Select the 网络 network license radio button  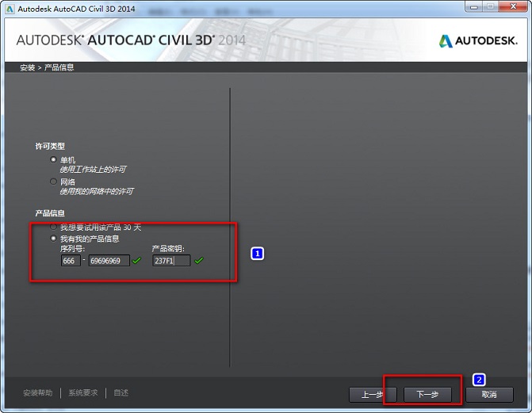coord(53,182)
